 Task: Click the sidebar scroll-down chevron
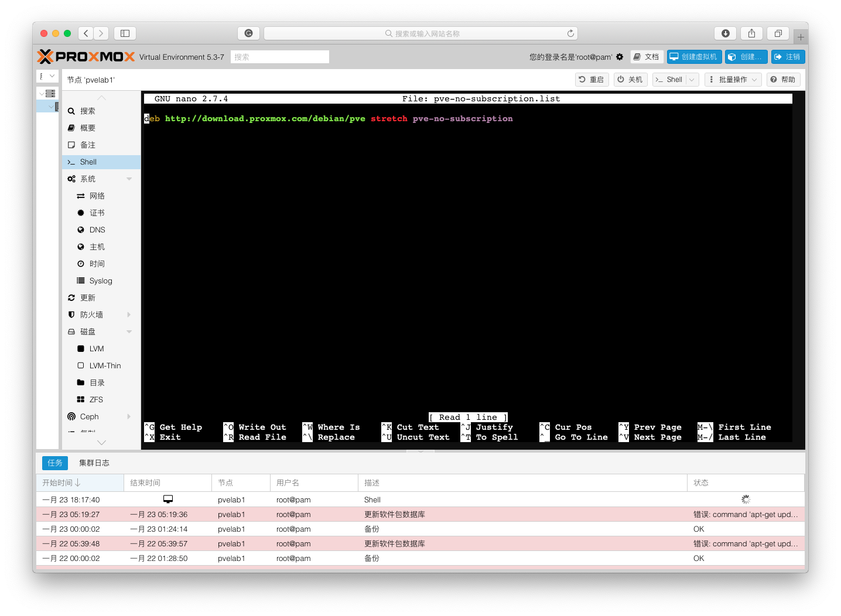click(101, 443)
